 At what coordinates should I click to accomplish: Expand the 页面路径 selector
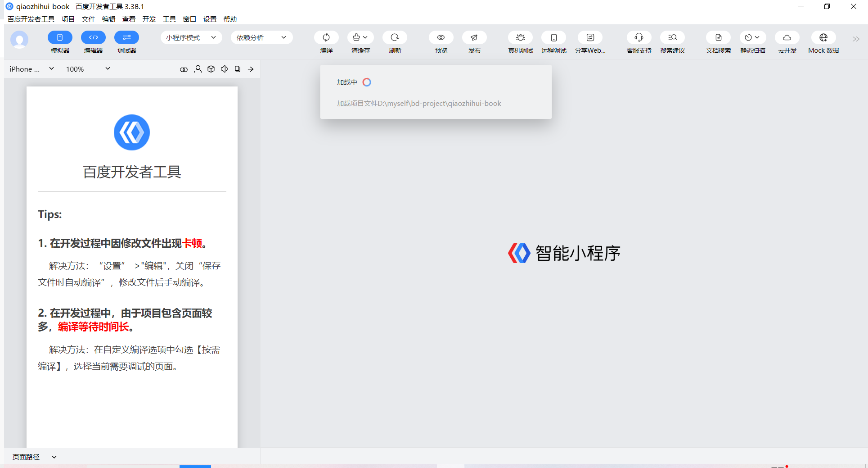pyautogui.click(x=35, y=457)
